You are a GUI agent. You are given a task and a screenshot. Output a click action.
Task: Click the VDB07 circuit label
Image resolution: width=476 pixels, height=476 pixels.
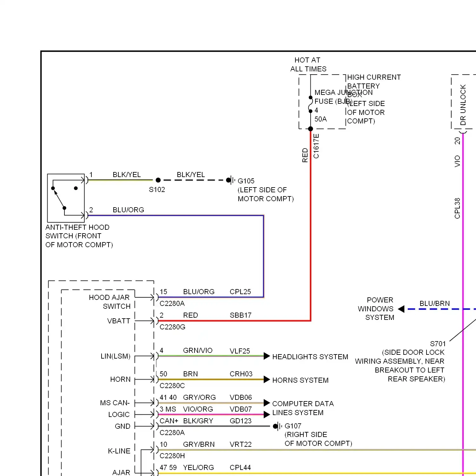241,409
